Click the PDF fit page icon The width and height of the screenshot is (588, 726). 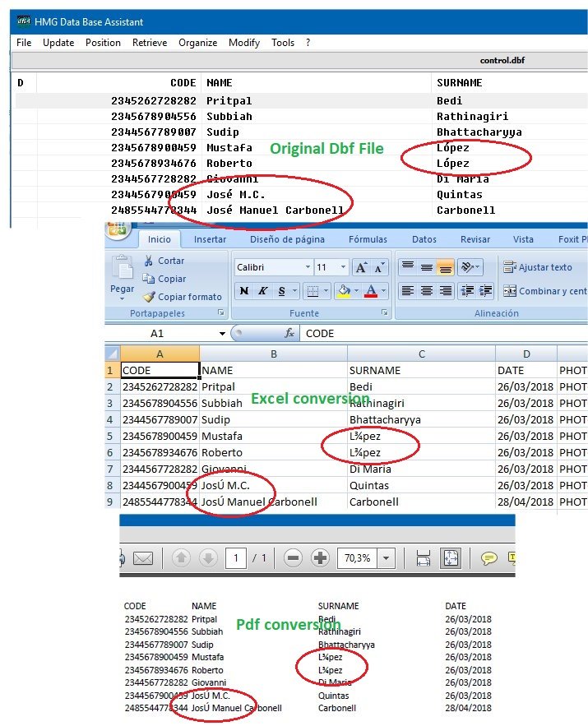coord(451,558)
